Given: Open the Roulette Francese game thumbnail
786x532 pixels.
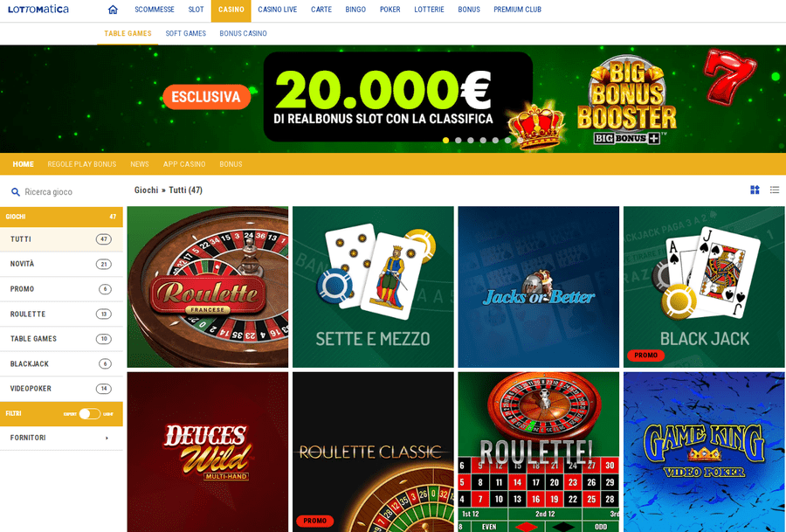Looking at the screenshot, I should coord(208,287).
